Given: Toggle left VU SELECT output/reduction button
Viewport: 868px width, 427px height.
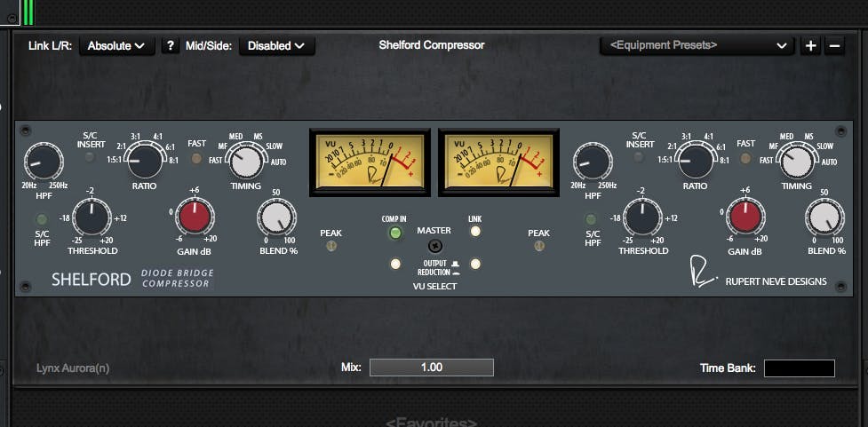Looking at the screenshot, I should coord(395,264).
